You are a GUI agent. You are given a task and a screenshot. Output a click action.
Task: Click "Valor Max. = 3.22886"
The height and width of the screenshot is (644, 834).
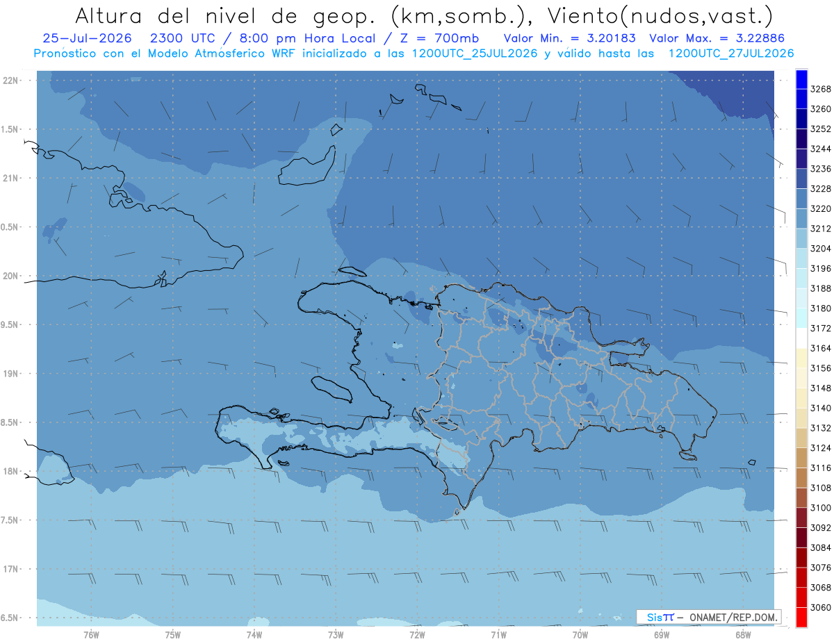[x=719, y=38]
